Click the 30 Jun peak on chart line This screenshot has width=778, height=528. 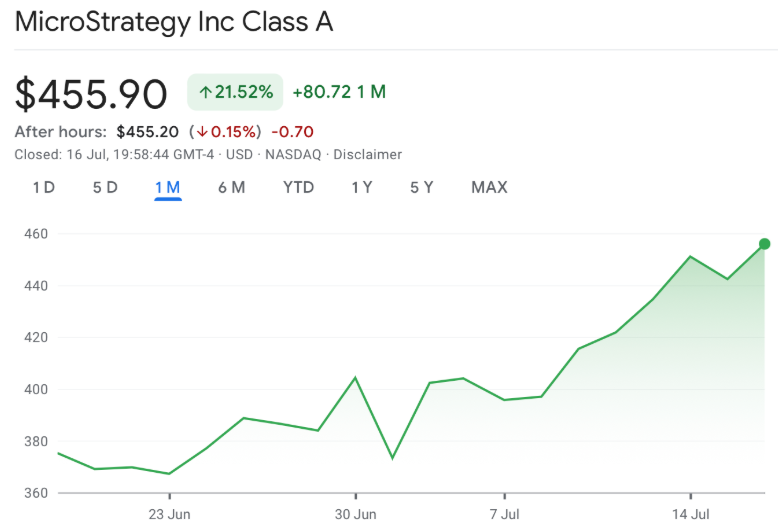coord(355,378)
